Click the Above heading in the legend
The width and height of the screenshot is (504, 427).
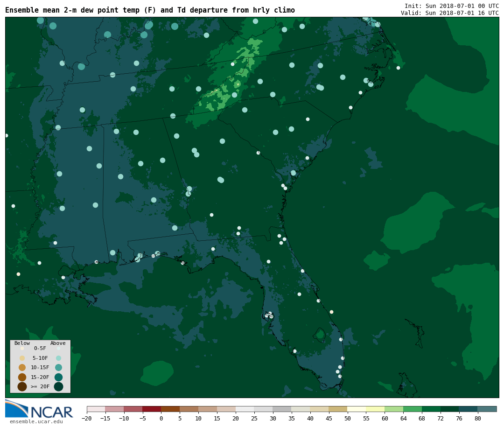tap(58, 343)
